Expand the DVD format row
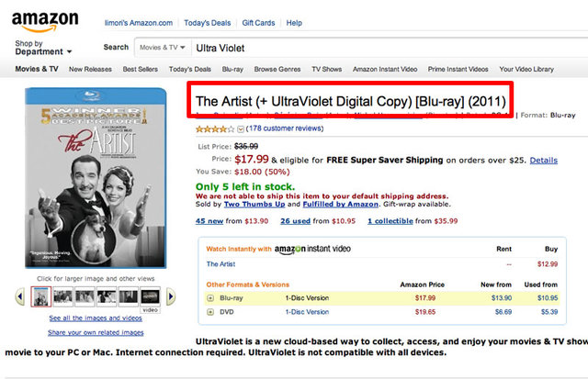 [210, 312]
